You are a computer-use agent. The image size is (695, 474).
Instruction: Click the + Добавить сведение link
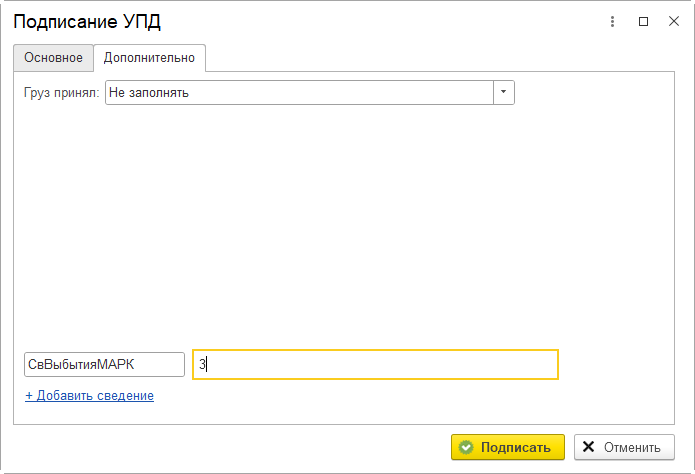90,396
